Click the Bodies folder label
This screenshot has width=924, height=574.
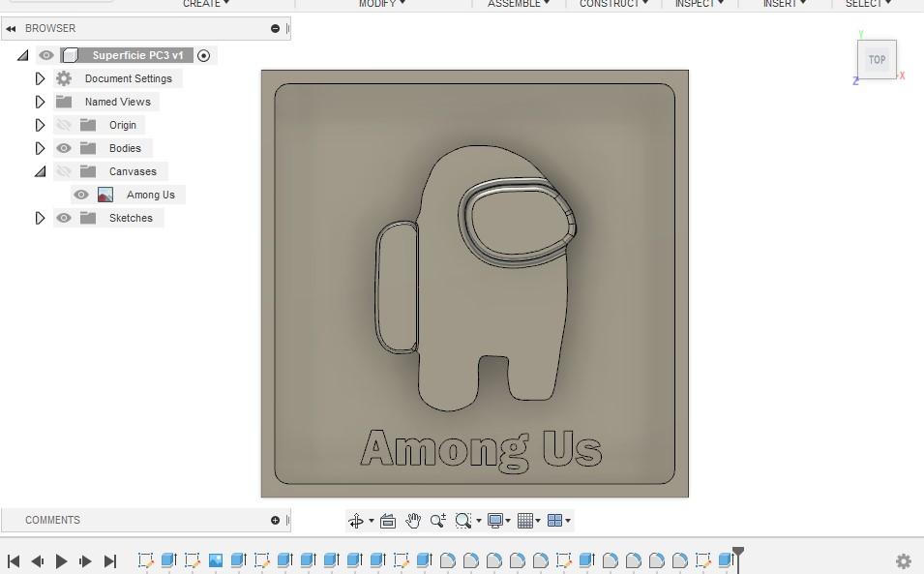pyautogui.click(x=125, y=148)
